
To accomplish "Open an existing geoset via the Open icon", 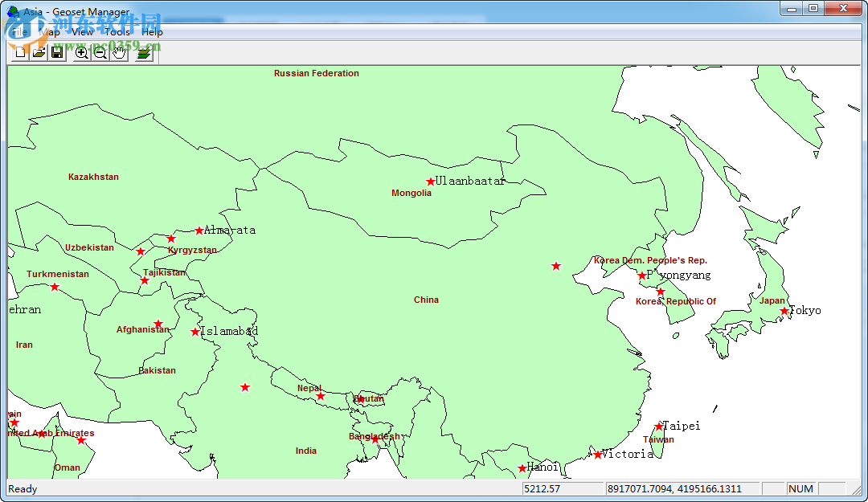I will tap(38, 51).
